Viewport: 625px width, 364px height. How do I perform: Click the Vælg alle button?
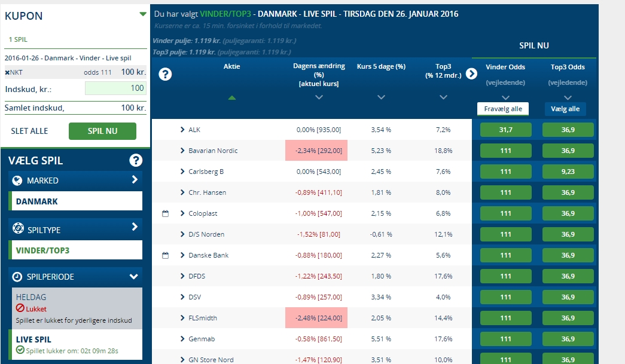(x=565, y=109)
